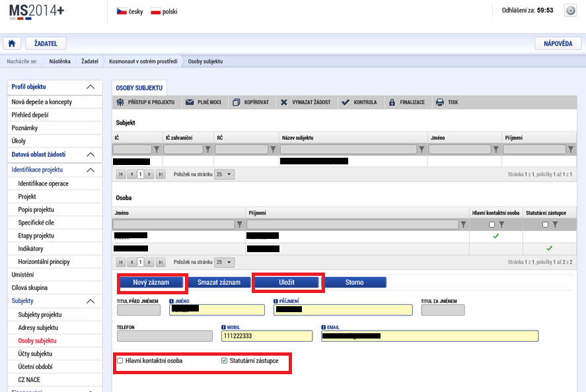
Task: Collapse the Profil objektu section
Action: click(x=91, y=87)
